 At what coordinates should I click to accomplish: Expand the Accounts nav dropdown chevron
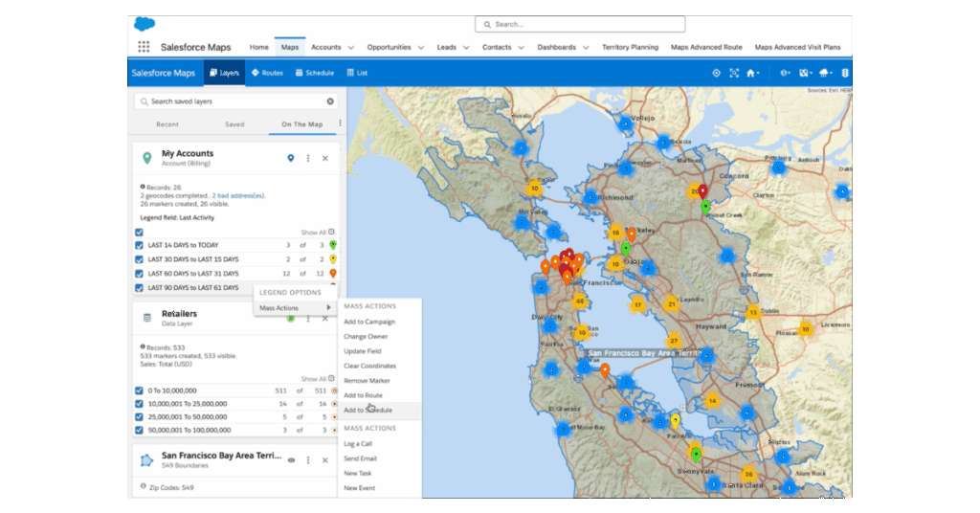pyautogui.click(x=351, y=47)
